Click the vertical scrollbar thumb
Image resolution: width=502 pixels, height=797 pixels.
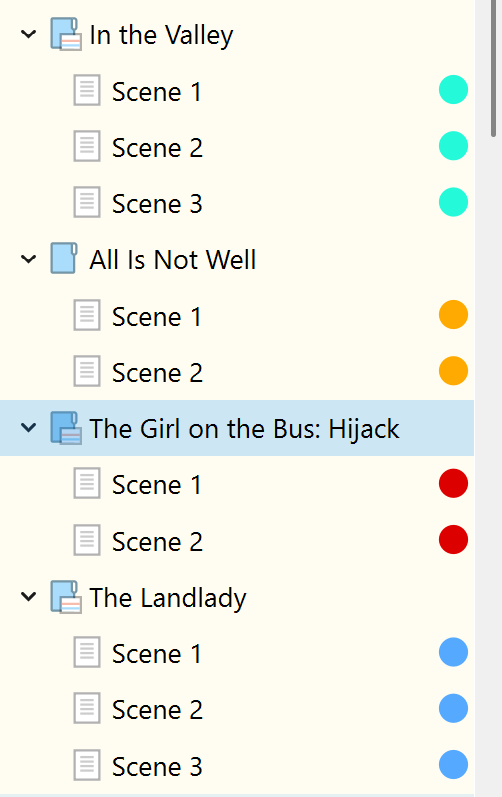pos(493,68)
